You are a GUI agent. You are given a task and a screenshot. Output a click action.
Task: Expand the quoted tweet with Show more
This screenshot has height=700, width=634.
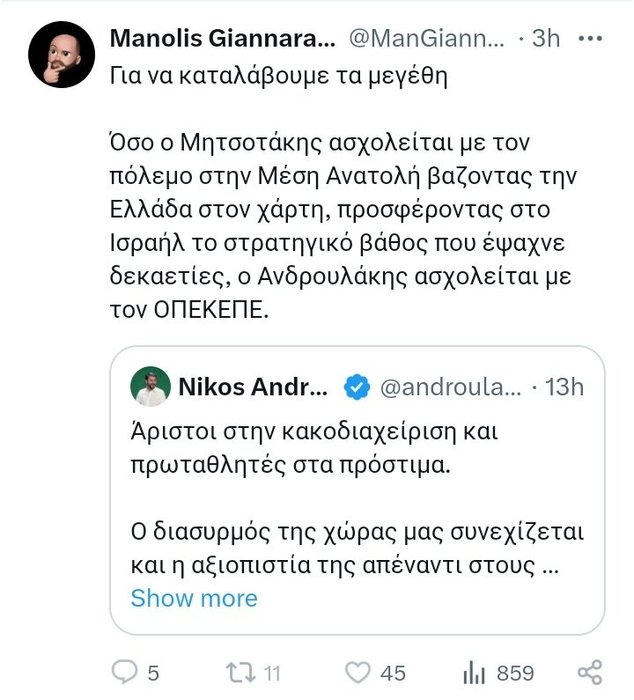194,598
